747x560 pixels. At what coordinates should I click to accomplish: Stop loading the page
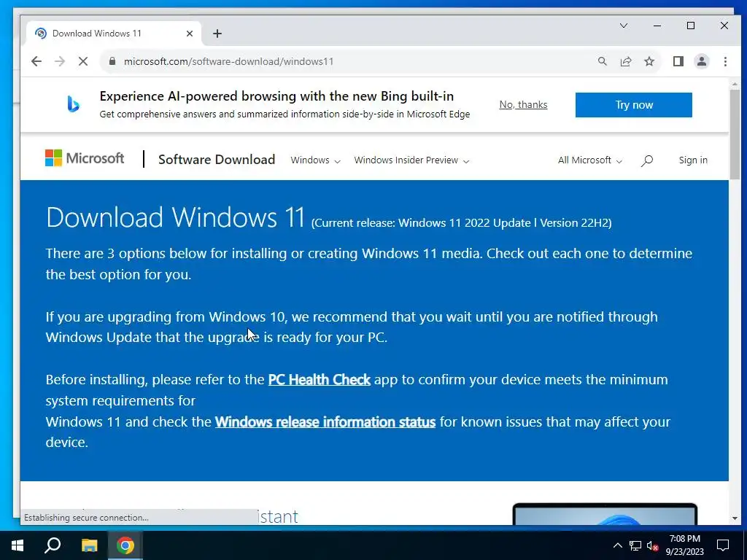pyautogui.click(x=83, y=61)
